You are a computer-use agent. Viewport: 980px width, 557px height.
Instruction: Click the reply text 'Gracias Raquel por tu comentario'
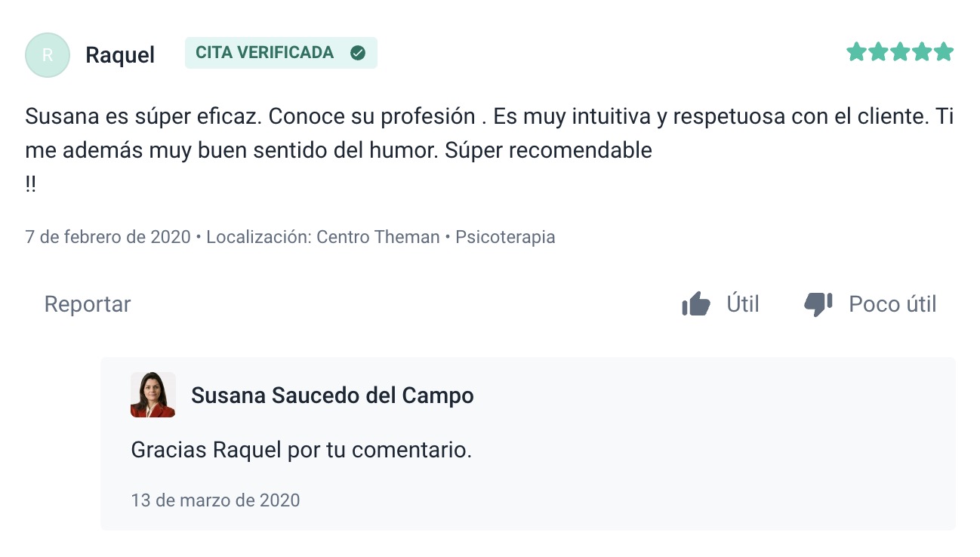301,450
